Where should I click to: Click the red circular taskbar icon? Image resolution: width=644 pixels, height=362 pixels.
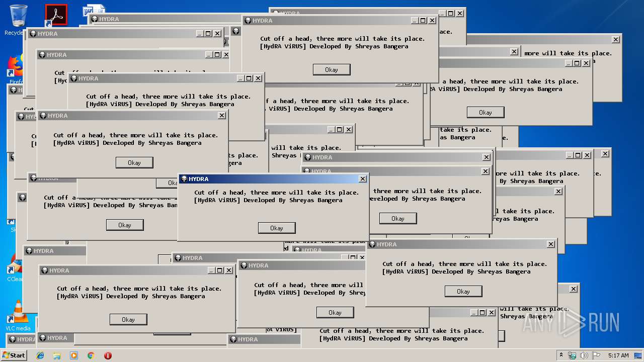click(x=108, y=355)
